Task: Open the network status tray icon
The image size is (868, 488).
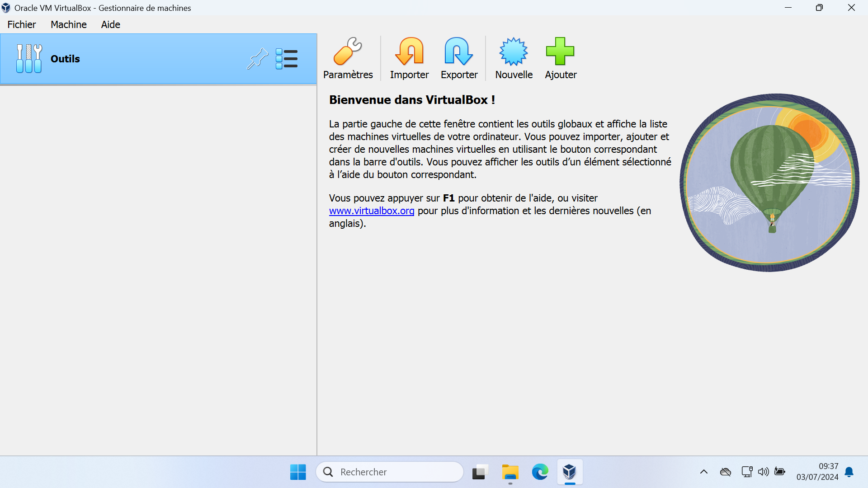Action: [x=747, y=472]
